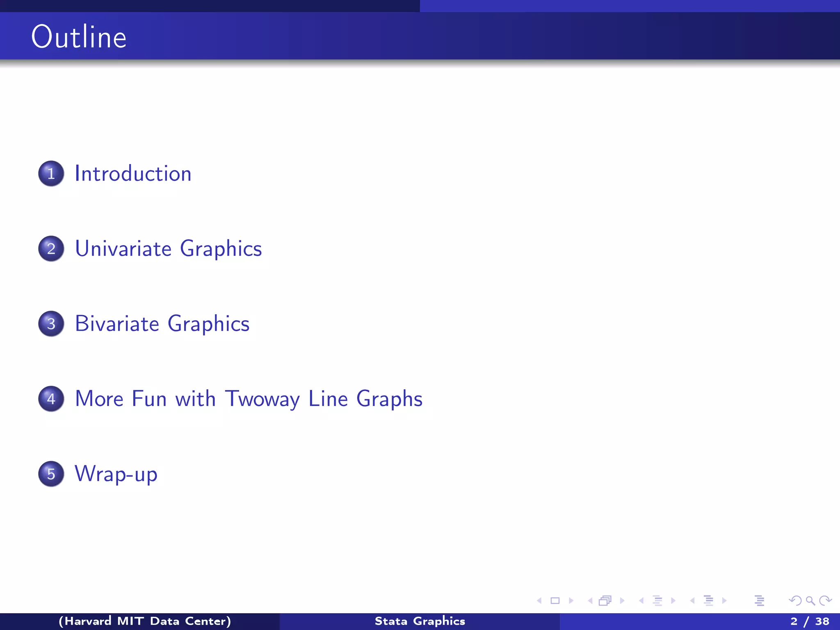Advance to the next slide arrow
The height and width of the screenshot is (630, 840).
[571, 600]
